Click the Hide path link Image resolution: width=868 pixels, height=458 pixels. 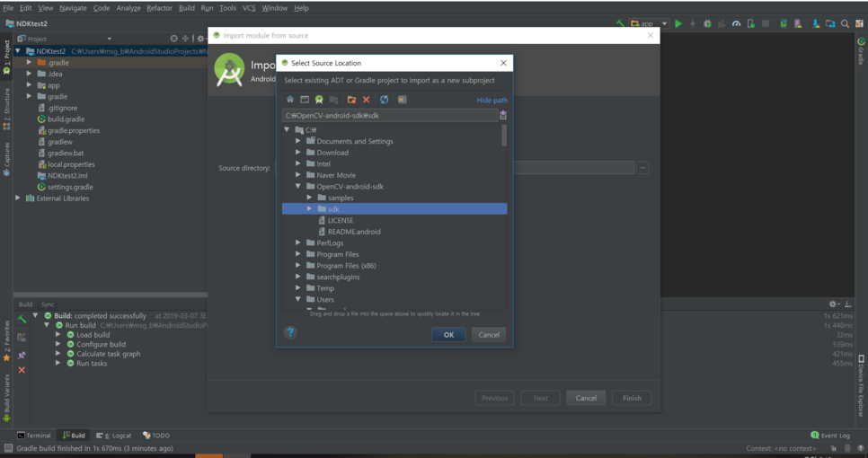[x=492, y=100]
